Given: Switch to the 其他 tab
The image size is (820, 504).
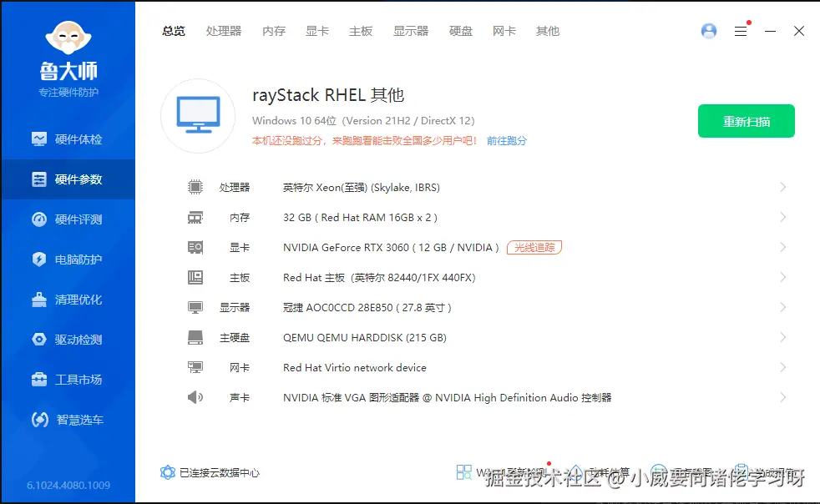Looking at the screenshot, I should 548,32.
